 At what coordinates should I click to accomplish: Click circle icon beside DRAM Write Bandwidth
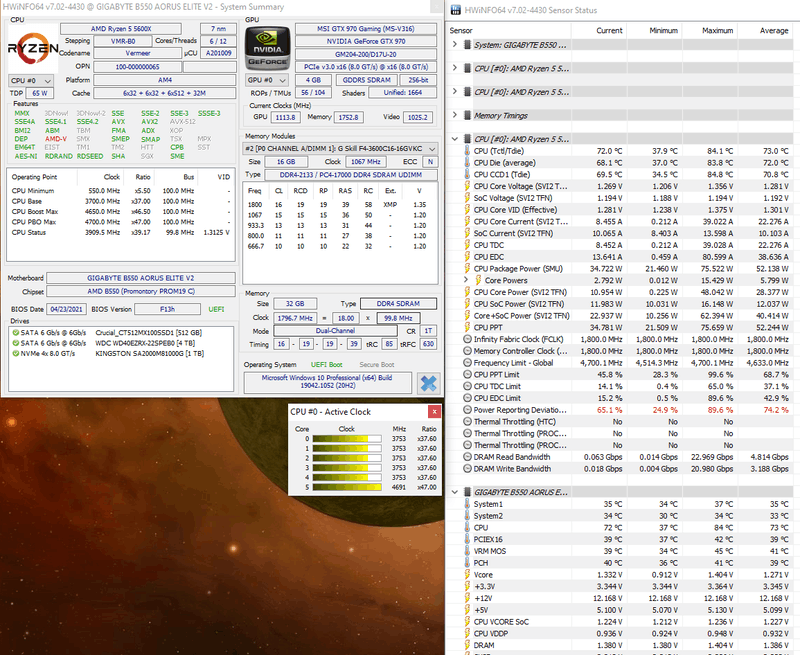coord(467,469)
